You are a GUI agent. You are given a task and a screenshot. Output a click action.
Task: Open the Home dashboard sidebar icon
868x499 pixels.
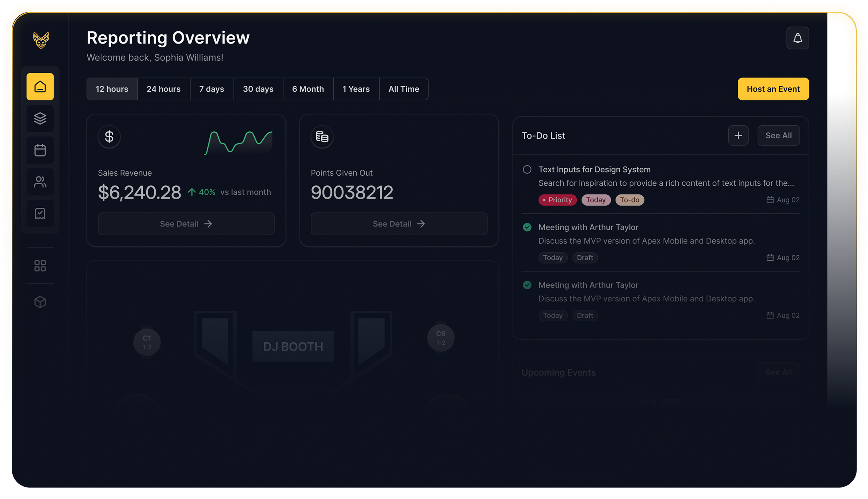click(x=40, y=87)
